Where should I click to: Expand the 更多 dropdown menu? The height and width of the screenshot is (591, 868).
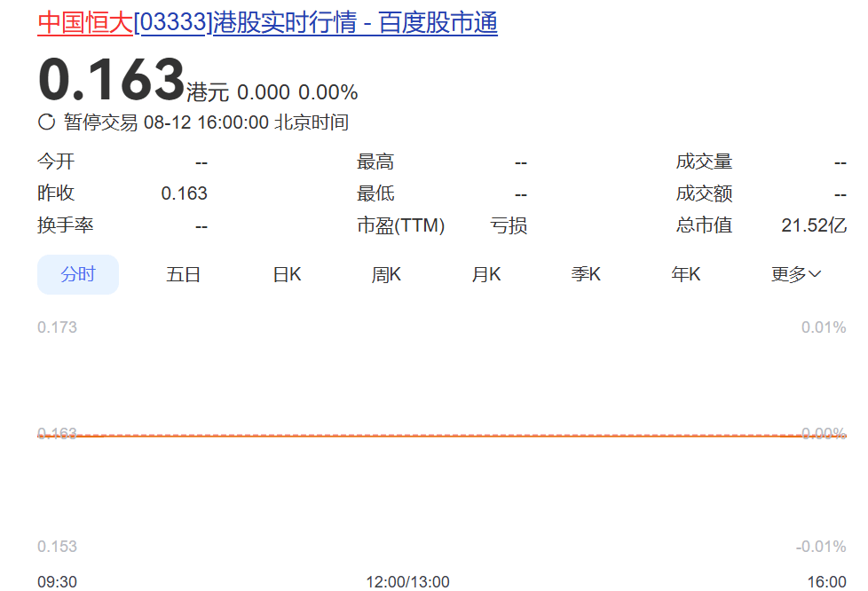[x=796, y=274]
